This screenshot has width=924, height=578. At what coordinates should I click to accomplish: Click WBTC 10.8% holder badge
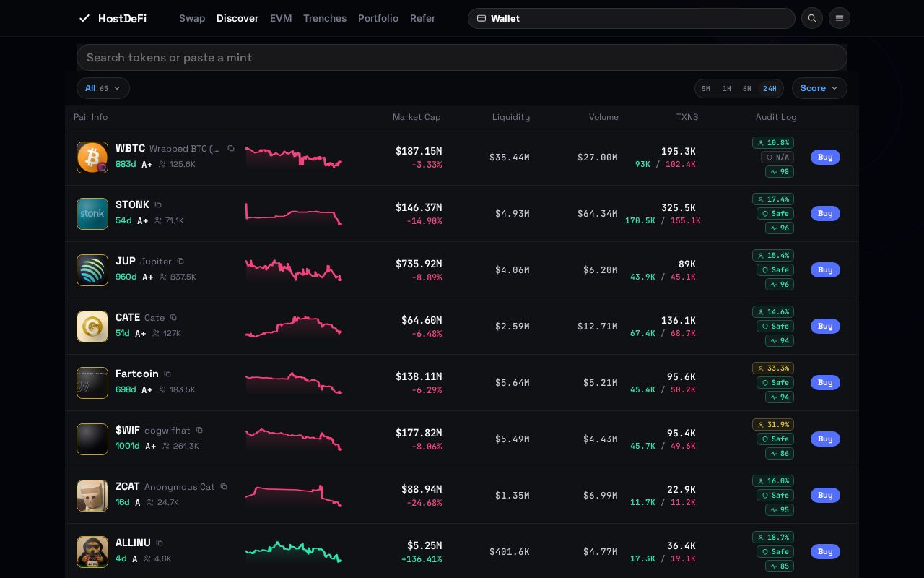coord(773,142)
